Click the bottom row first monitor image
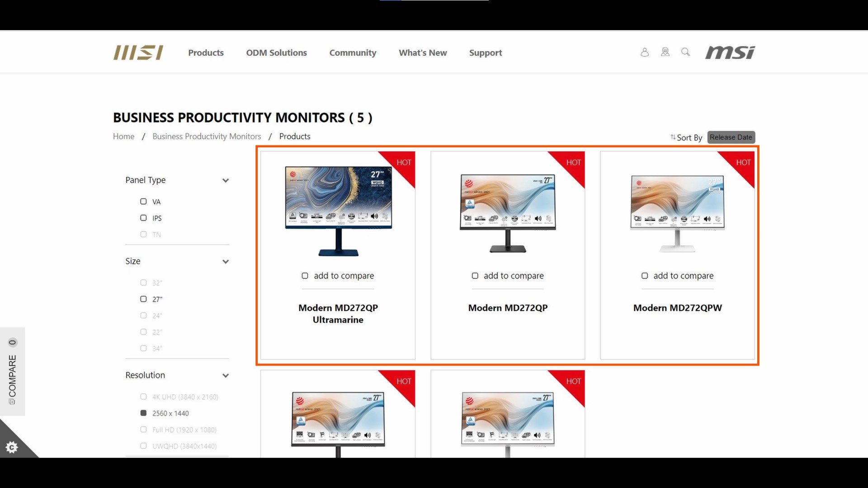868x488 pixels. coord(338,424)
